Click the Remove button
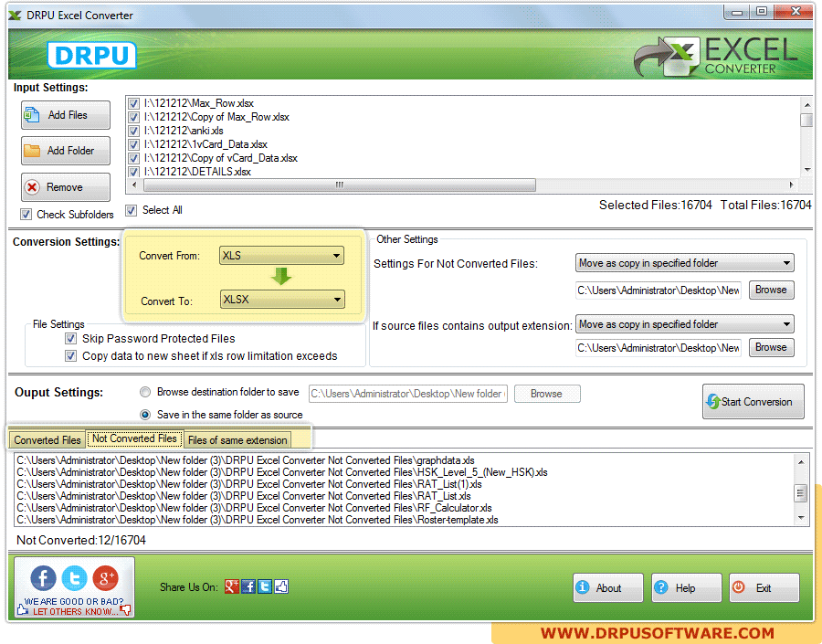Screen dimensions: 822x644 [x=66, y=187]
